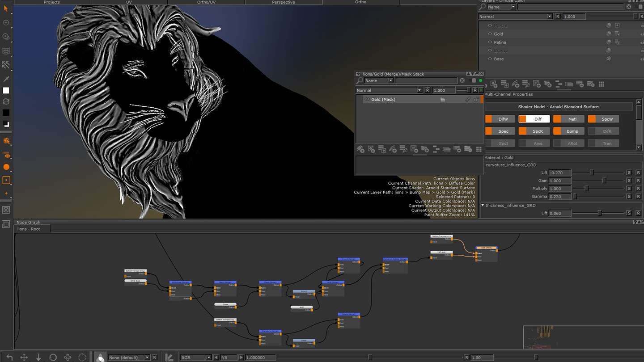644x362 pixels.
Task: Open the Layers panel Normal blend mode dropdown
Action: coord(515,17)
